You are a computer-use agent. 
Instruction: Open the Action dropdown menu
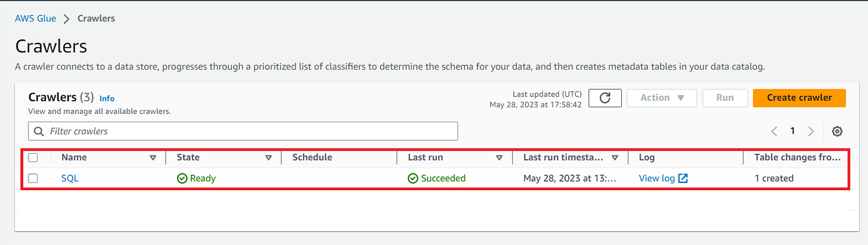[662, 98]
